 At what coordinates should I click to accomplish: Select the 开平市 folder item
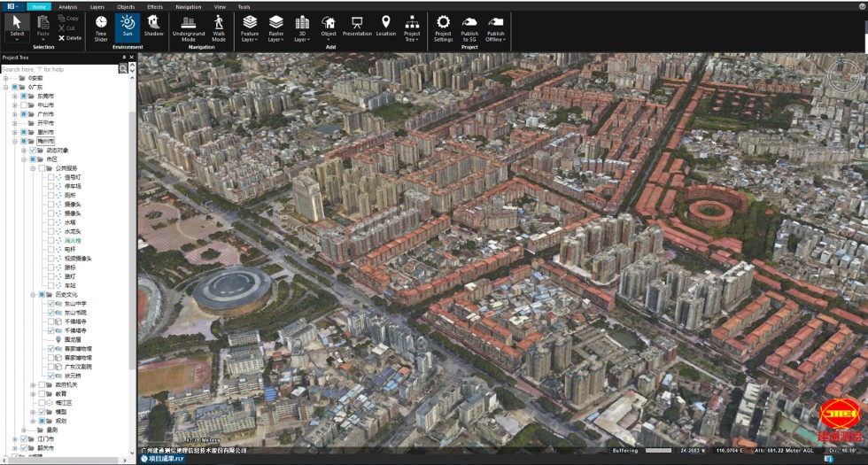click(45, 123)
